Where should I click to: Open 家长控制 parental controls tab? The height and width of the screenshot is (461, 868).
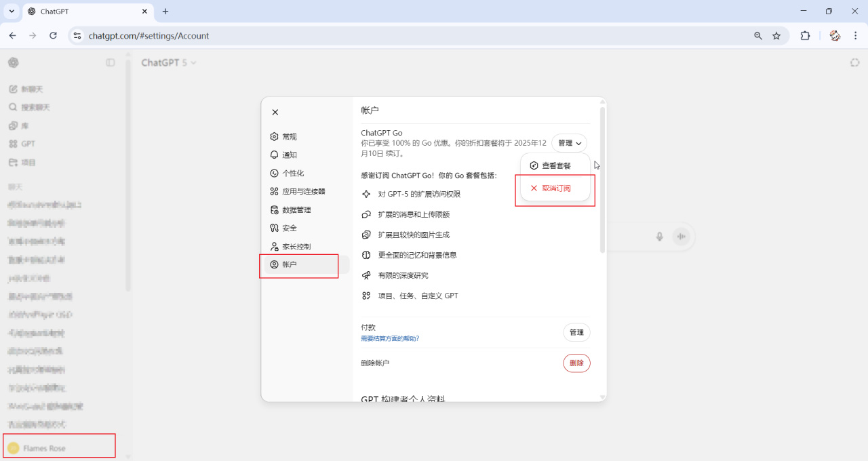(307, 246)
